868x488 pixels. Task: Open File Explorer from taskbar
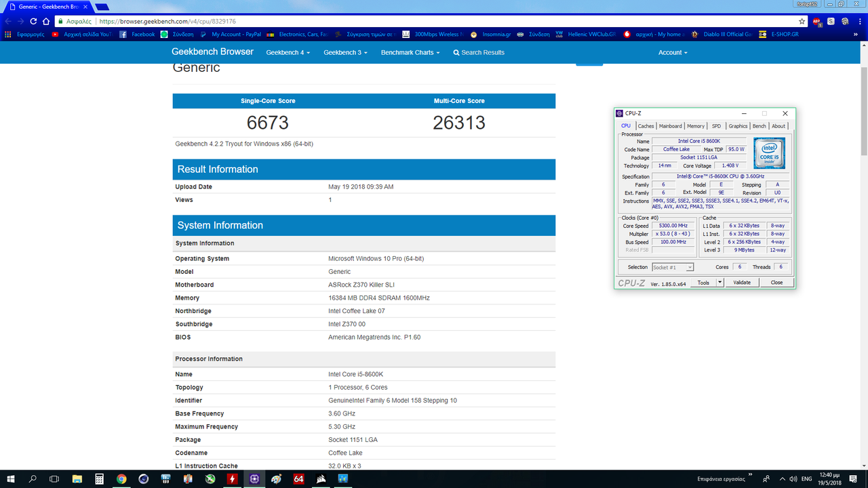pyautogui.click(x=77, y=479)
